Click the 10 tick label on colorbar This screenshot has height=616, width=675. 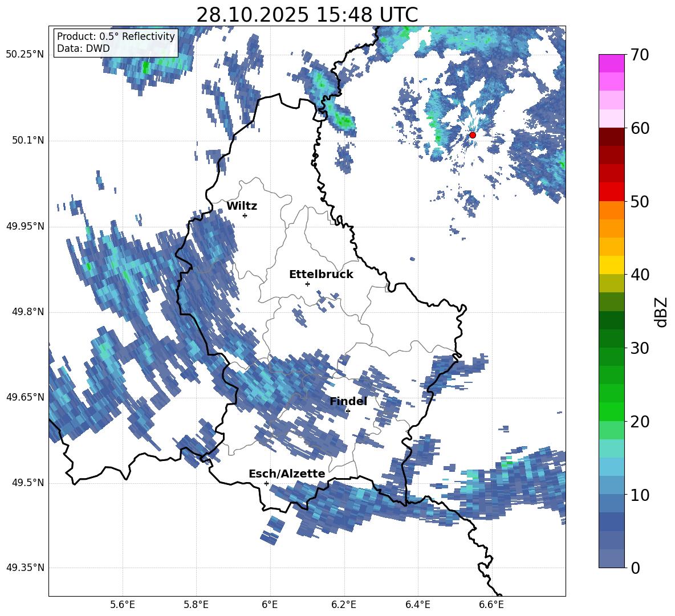640,495
